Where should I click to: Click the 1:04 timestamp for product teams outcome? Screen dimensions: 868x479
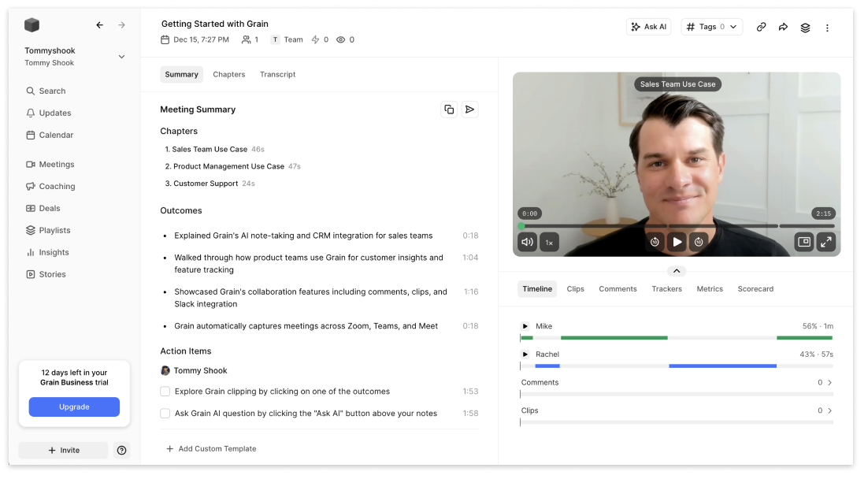pyautogui.click(x=470, y=258)
